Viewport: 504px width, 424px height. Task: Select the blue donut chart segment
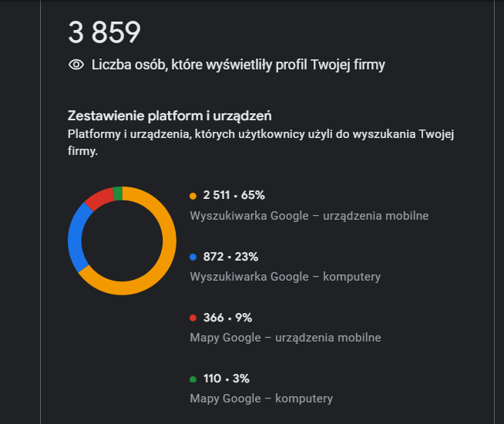(75, 237)
